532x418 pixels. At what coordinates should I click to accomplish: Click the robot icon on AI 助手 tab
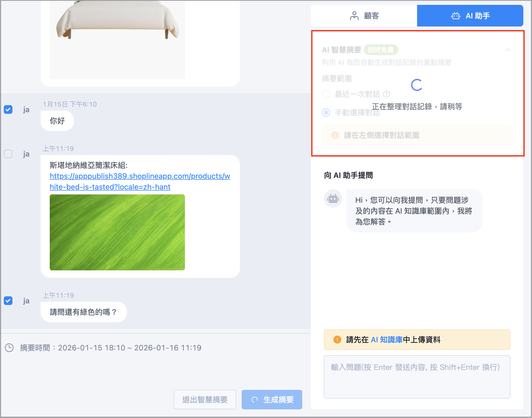tap(456, 16)
